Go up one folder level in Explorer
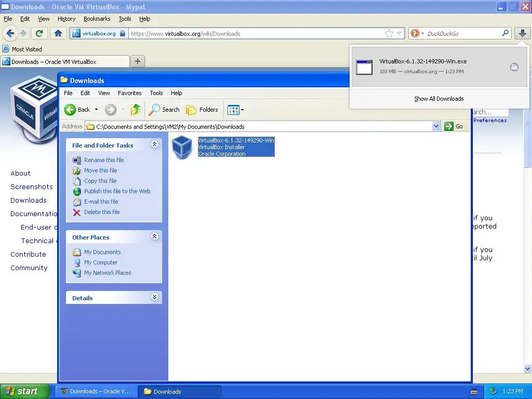Screen dimensions: 532x399 click(x=136, y=110)
